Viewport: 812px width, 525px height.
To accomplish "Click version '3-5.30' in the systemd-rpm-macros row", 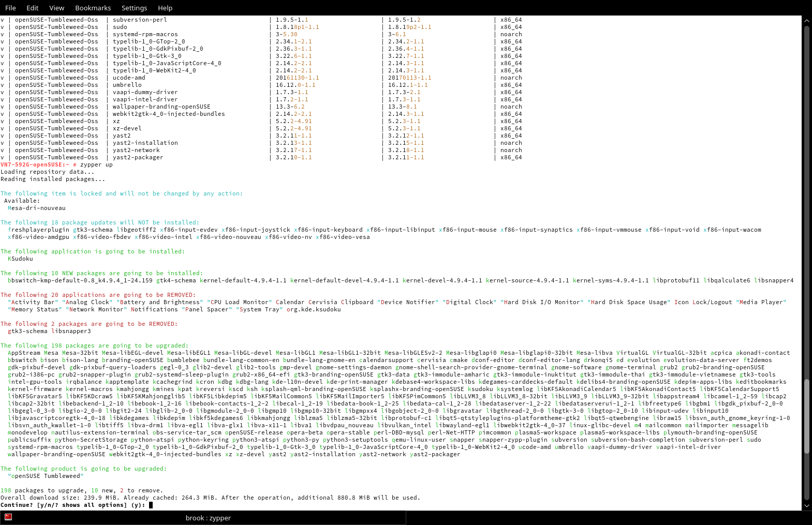I will pyautogui.click(x=286, y=34).
